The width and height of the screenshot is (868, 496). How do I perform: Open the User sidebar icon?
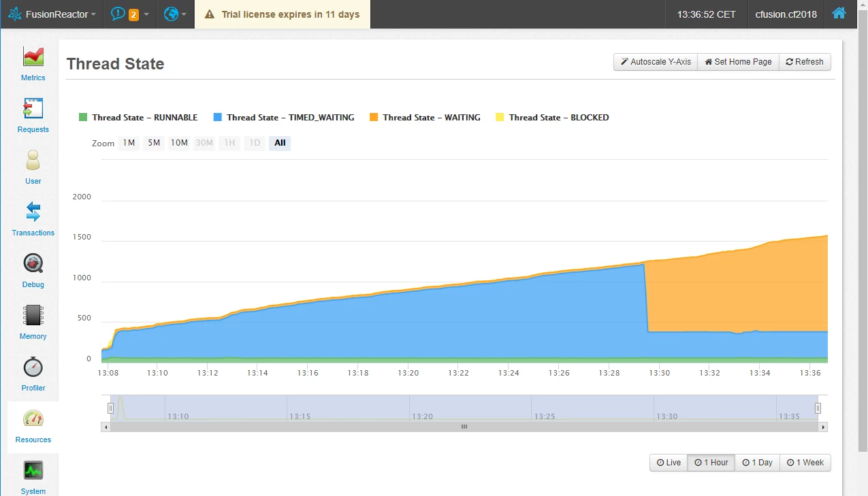click(33, 160)
